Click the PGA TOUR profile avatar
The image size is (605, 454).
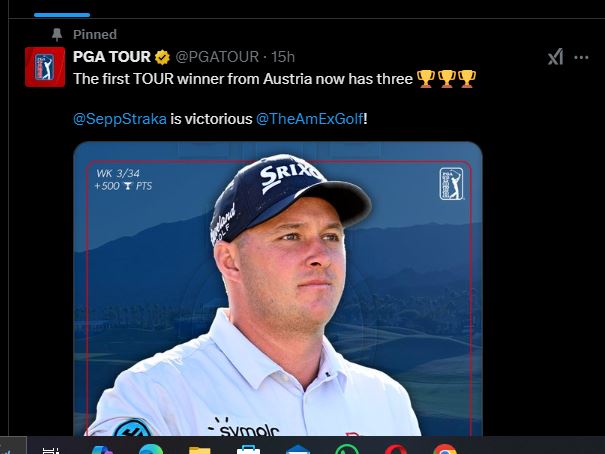pyautogui.click(x=45, y=67)
